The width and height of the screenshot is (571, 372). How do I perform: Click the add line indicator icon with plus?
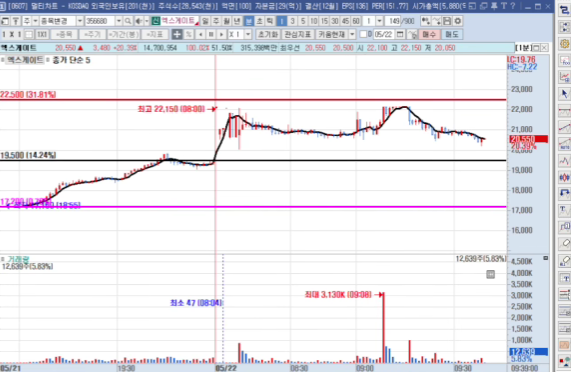tap(436, 21)
